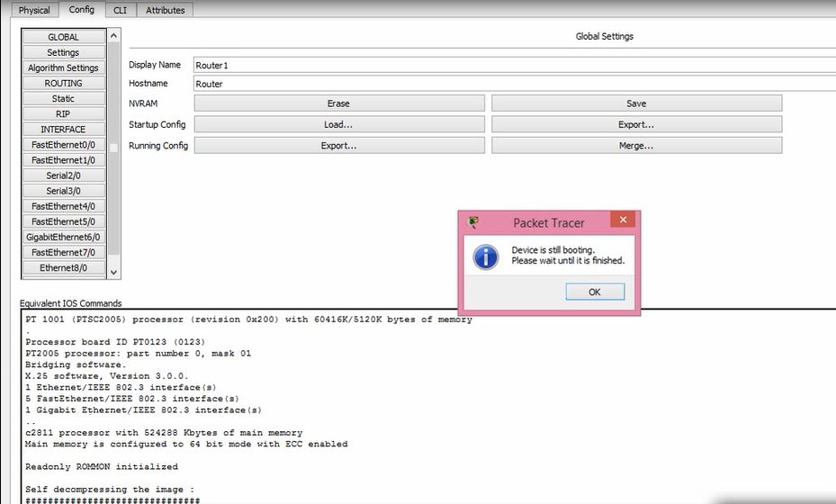
Task: Click OK in the Packet Tracer dialog
Action: pyautogui.click(x=595, y=292)
